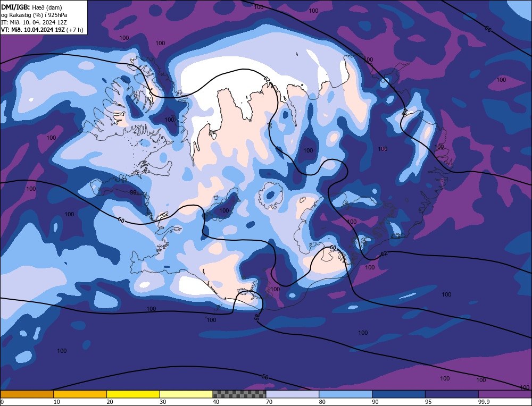This screenshot has width=532, height=406.
Task: Click the '95' legend scale value
Action: click(428, 402)
